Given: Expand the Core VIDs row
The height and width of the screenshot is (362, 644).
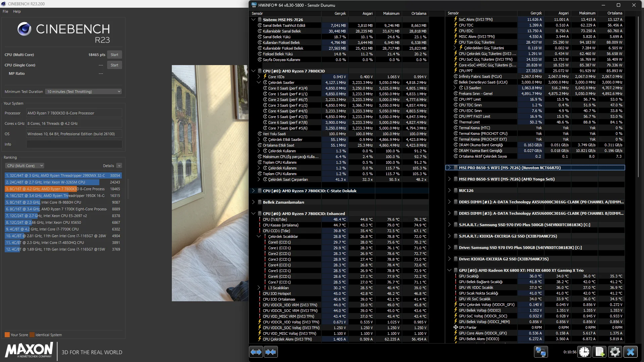Looking at the screenshot, I should tap(259, 77).
